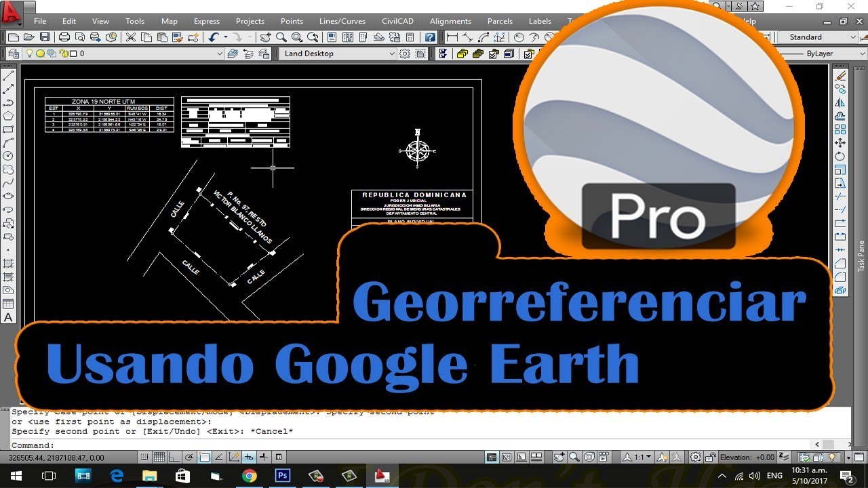This screenshot has height=488, width=868.
Task: Click the Undo arrow icon
Action: 213,37
